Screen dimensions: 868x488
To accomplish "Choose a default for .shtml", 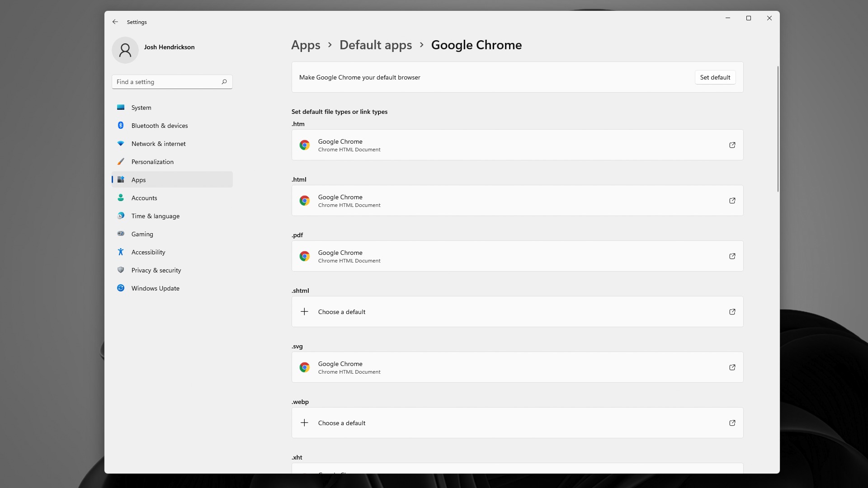I will 517,312.
